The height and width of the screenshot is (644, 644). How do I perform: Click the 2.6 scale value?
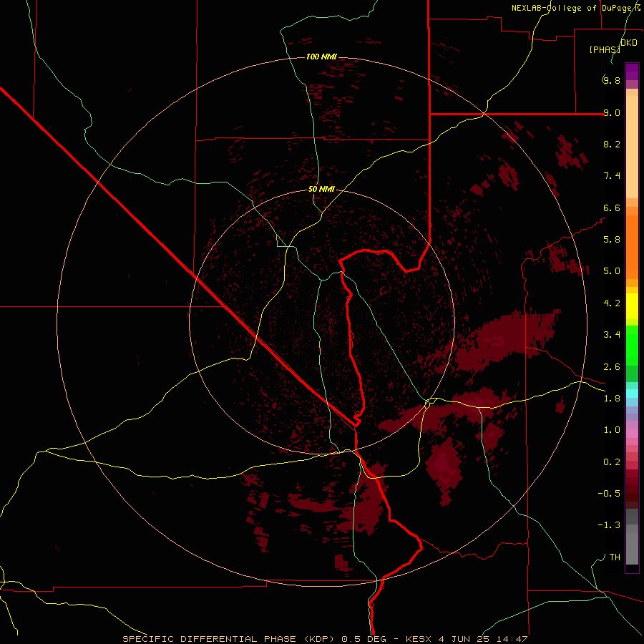pos(612,367)
